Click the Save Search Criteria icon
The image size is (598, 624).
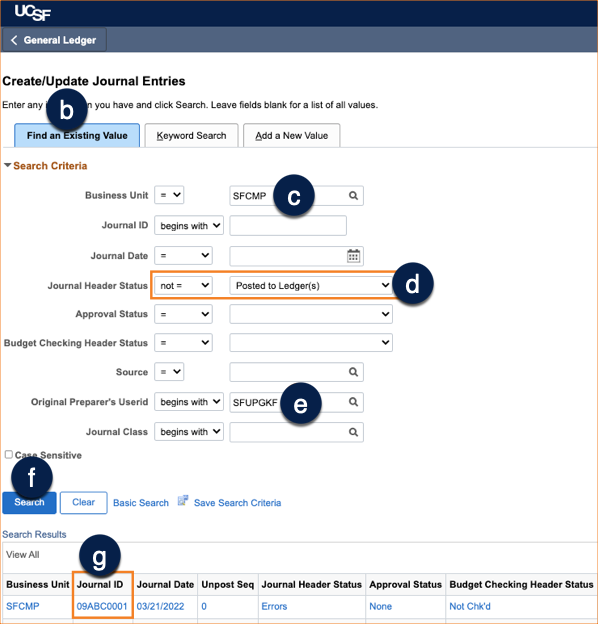click(x=183, y=501)
